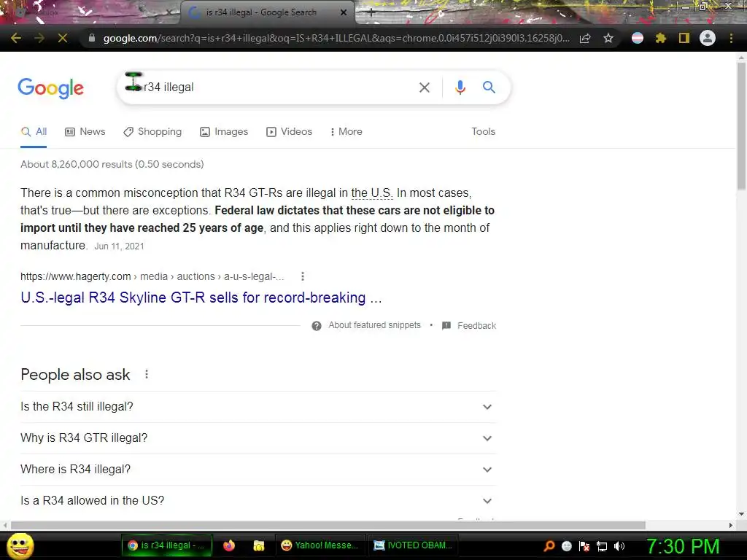
Task: Open the Chrome 'is r34 illegal' taskbar button
Action: (166, 545)
